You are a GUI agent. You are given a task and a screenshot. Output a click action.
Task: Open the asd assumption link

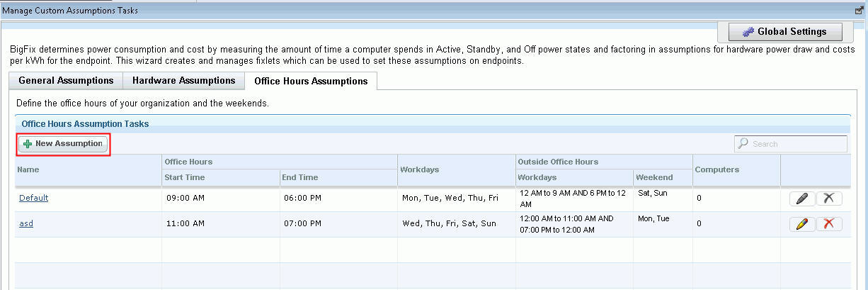click(26, 223)
